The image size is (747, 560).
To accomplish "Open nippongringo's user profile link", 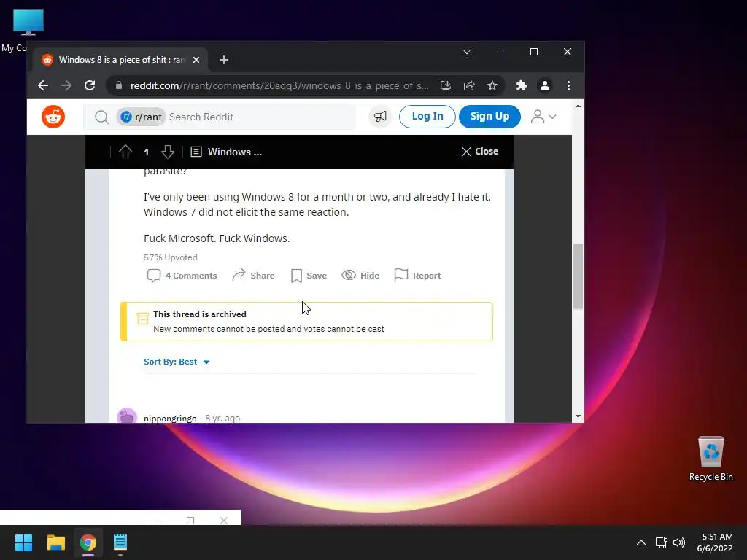I will [x=170, y=418].
